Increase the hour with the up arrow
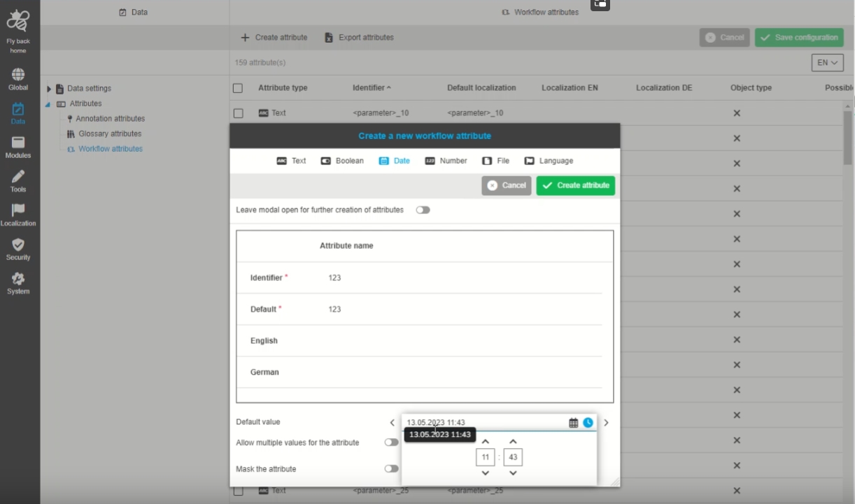This screenshot has width=855, height=504. [486, 442]
